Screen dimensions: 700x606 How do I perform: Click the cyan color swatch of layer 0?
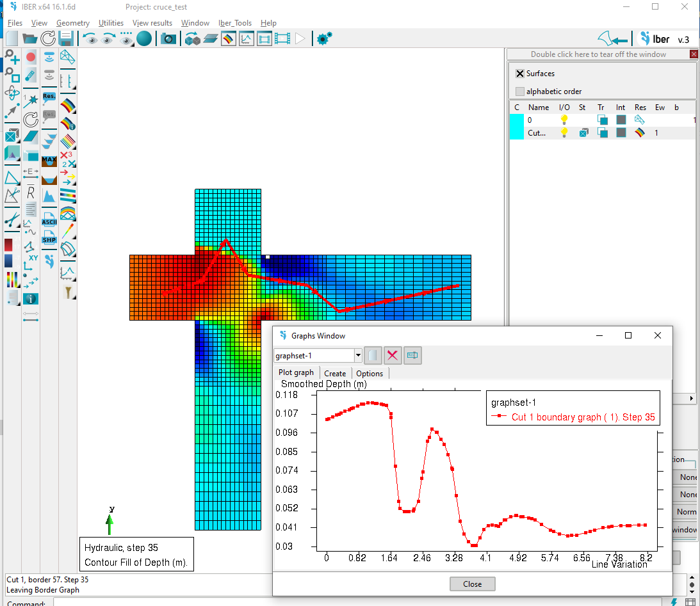(x=517, y=120)
